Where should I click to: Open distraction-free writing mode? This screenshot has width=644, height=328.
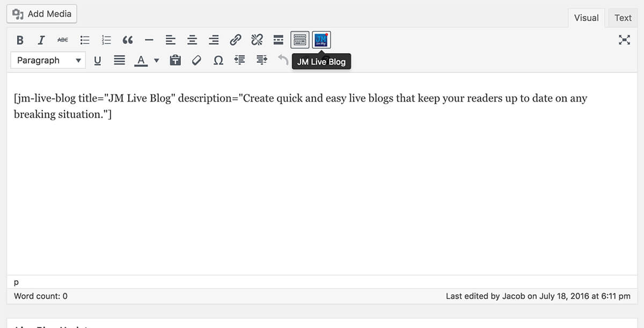point(624,40)
